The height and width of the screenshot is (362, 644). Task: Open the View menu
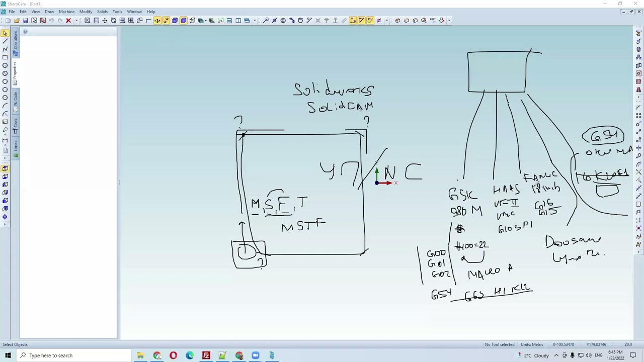pyautogui.click(x=36, y=12)
